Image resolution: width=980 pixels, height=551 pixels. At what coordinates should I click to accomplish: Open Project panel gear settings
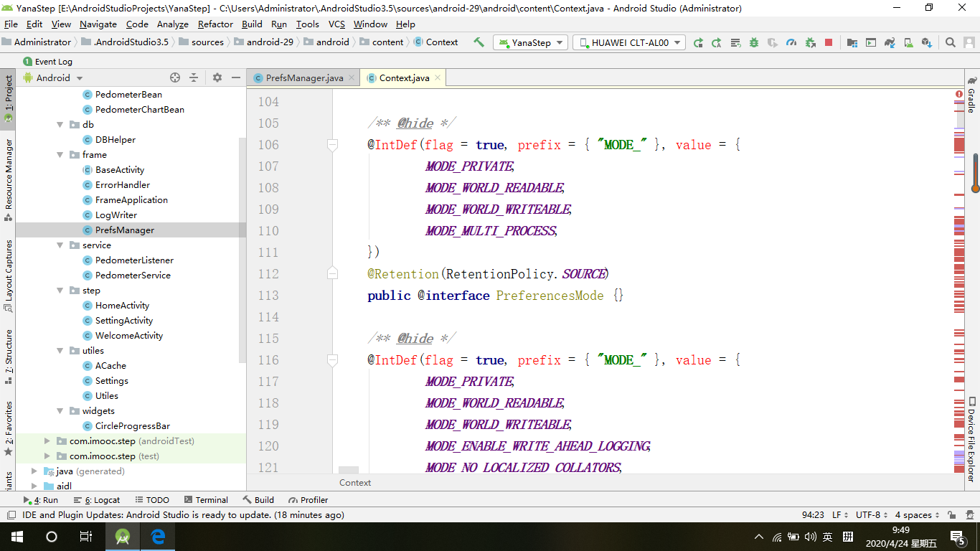[x=217, y=77]
